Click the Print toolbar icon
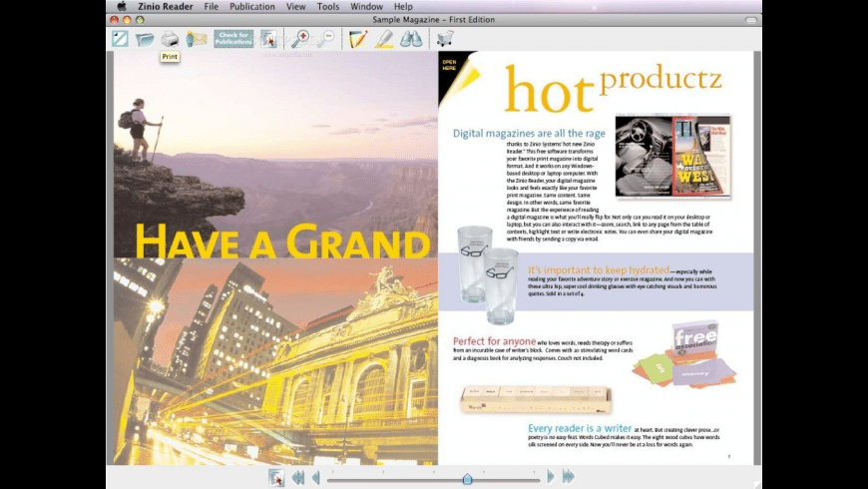868x489 pixels. [170, 39]
